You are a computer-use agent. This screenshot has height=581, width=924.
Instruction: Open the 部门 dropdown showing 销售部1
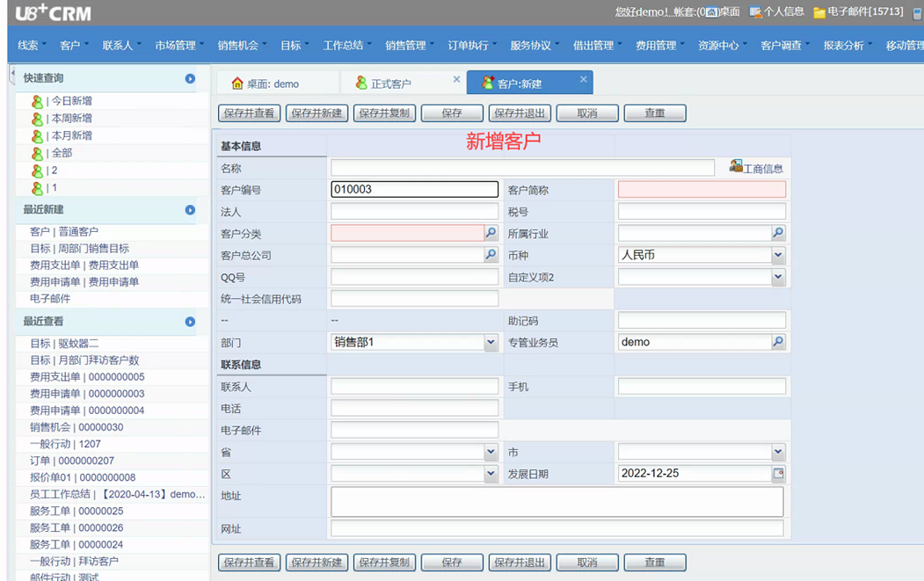491,342
